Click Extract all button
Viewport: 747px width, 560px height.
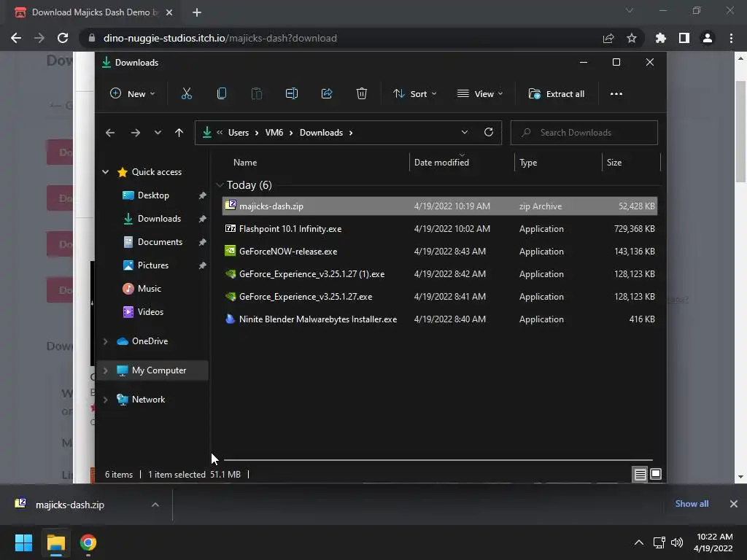[557, 94]
